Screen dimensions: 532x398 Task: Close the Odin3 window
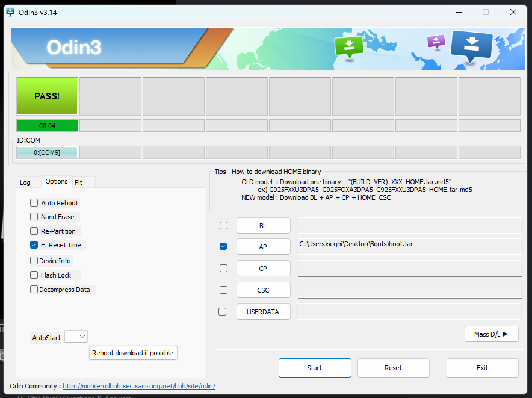click(513, 12)
